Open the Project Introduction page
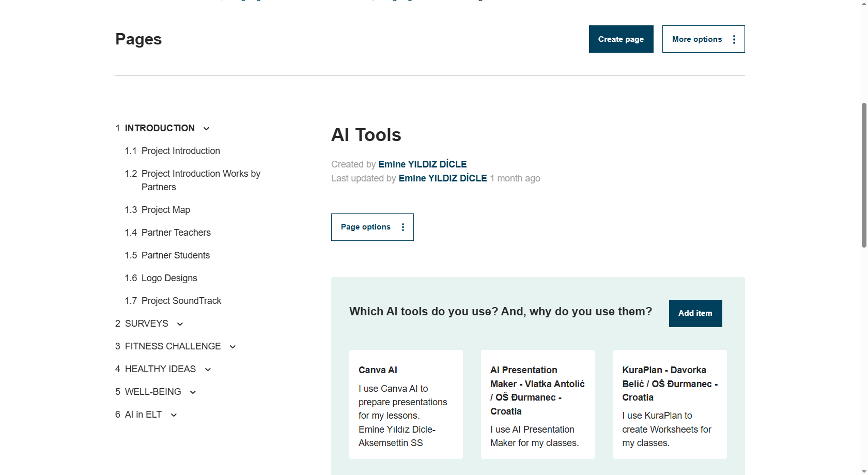Screen dimensions: 868x475 tap(181, 151)
